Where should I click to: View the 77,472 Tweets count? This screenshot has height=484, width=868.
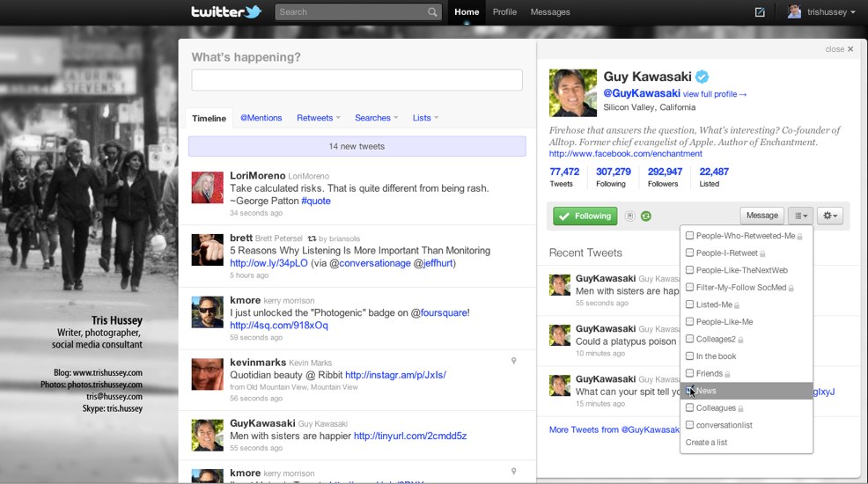tap(564, 177)
